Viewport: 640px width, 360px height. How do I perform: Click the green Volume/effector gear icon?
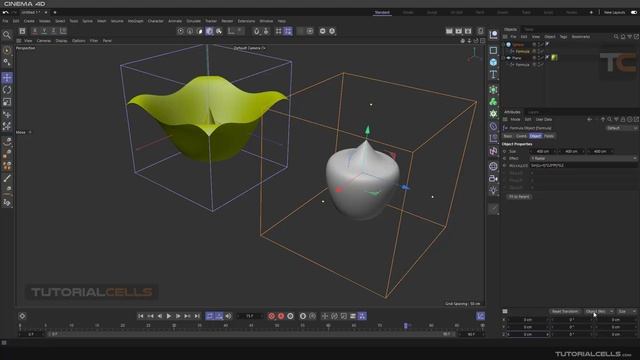click(x=493, y=114)
